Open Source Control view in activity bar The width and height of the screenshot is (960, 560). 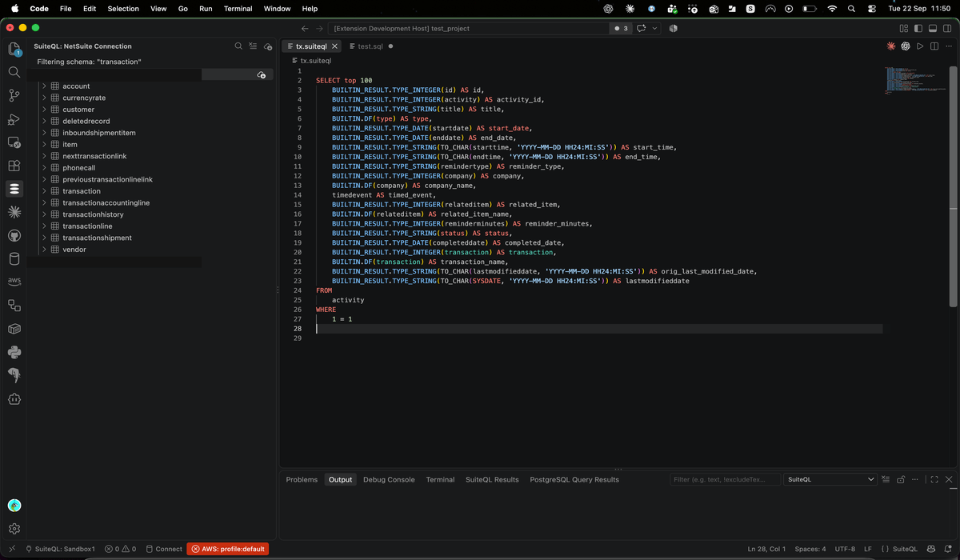(14, 95)
